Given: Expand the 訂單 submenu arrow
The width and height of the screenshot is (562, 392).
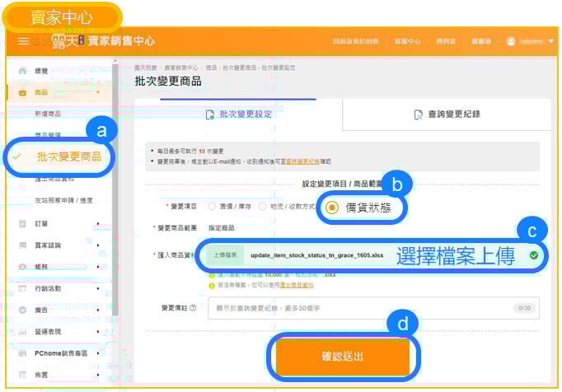Looking at the screenshot, I should [98, 223].
